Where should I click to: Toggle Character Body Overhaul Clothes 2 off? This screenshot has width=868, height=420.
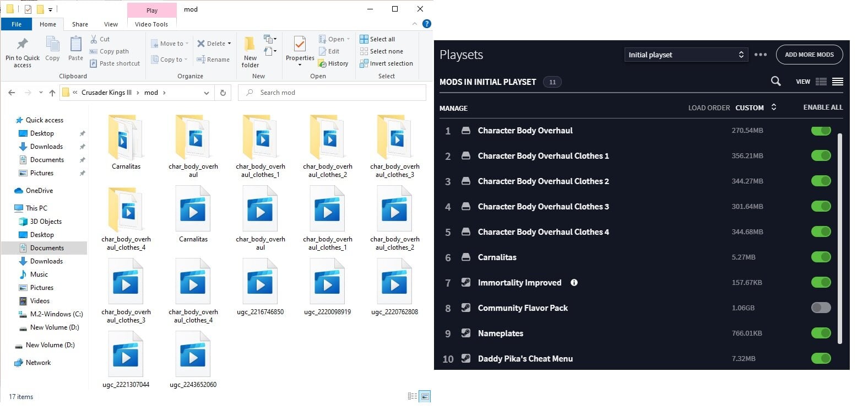pyautogui.click(x=821, y=181)
